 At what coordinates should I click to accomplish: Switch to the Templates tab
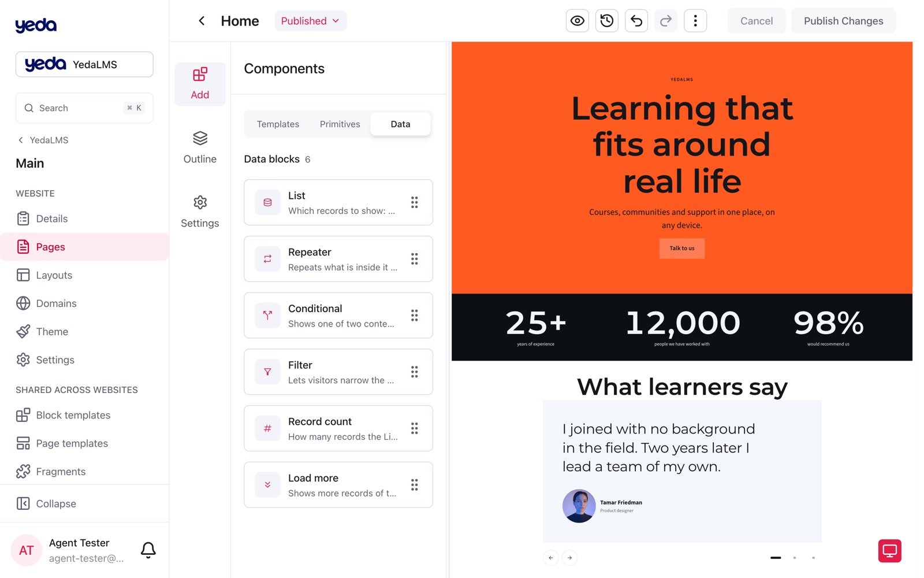278,124
